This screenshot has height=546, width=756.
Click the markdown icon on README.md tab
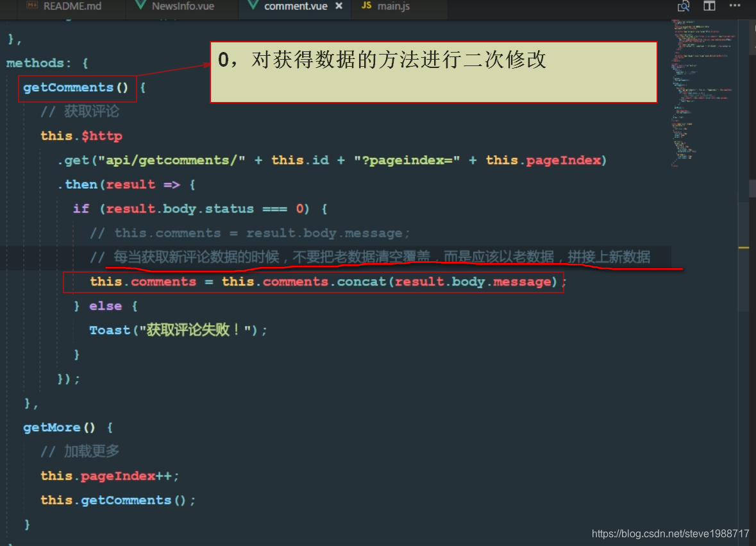pyautogui.click(x=32, y=6)
